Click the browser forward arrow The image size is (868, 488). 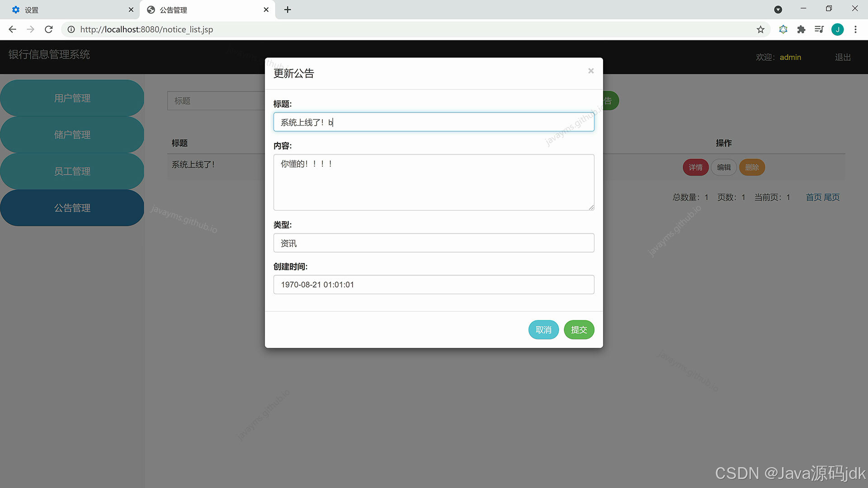30,29
